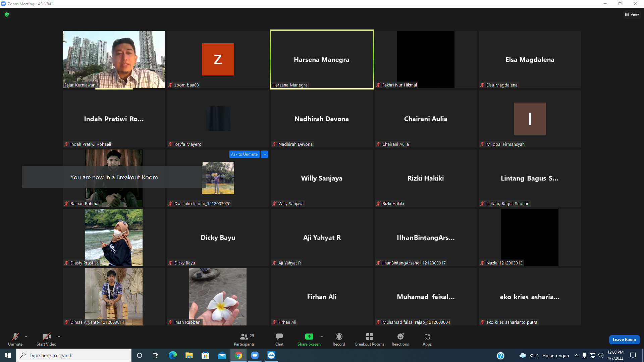Click the Elsa Magdalena name label
644x362 pixels.
click(502, 85)
